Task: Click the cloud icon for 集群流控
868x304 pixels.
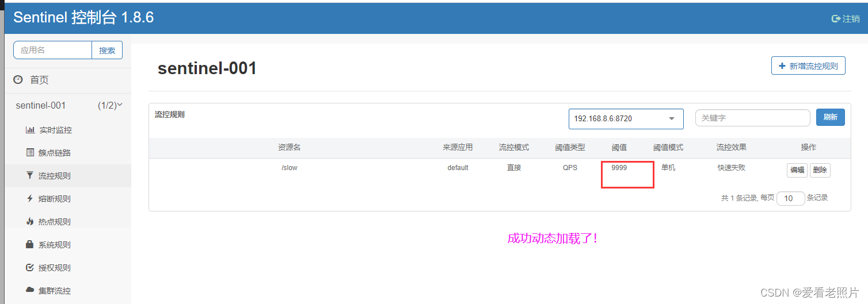Action: pyautogui.click(x=30, y=290)
